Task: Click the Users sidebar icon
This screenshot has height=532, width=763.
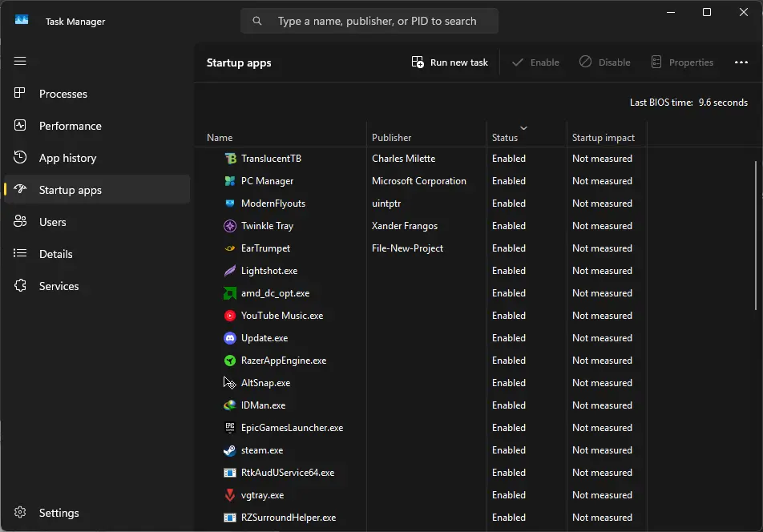Action: pos(20,221)
